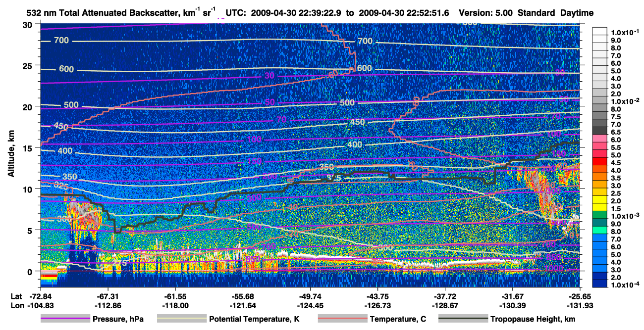Click the latitude value '-67.31'

[x=107, y=296]
